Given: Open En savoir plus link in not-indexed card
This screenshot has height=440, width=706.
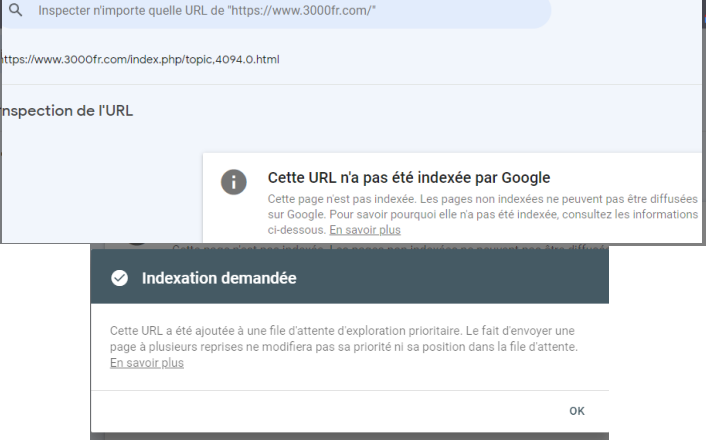Looking at the screenshot, I should coord(365,230).
